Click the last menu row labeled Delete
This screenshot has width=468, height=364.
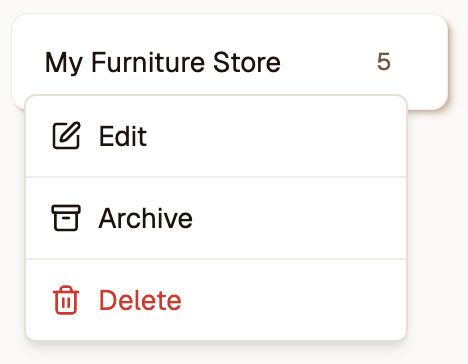coord(216,300)
